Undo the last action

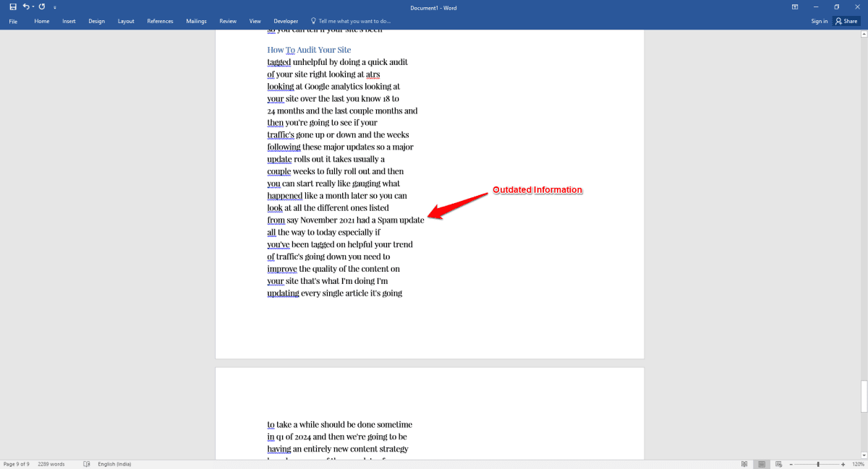[x=25, y=7]
